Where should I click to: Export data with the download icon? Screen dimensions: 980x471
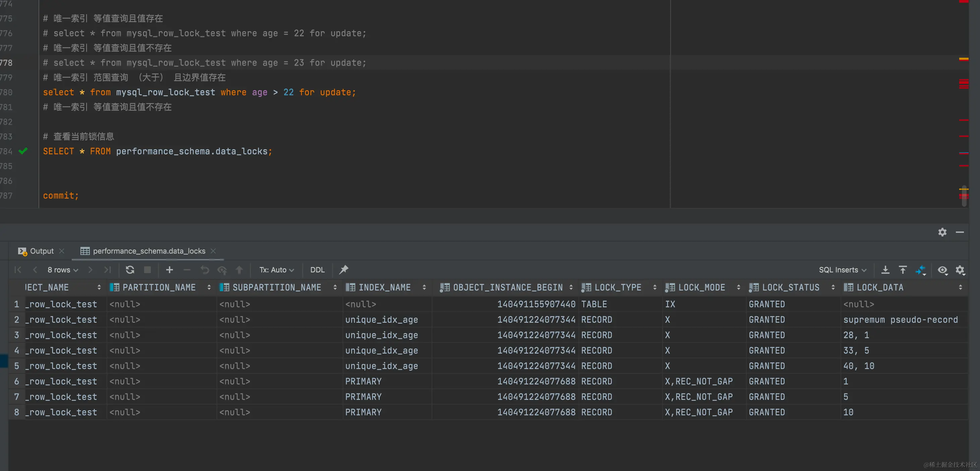click(885, 270)
